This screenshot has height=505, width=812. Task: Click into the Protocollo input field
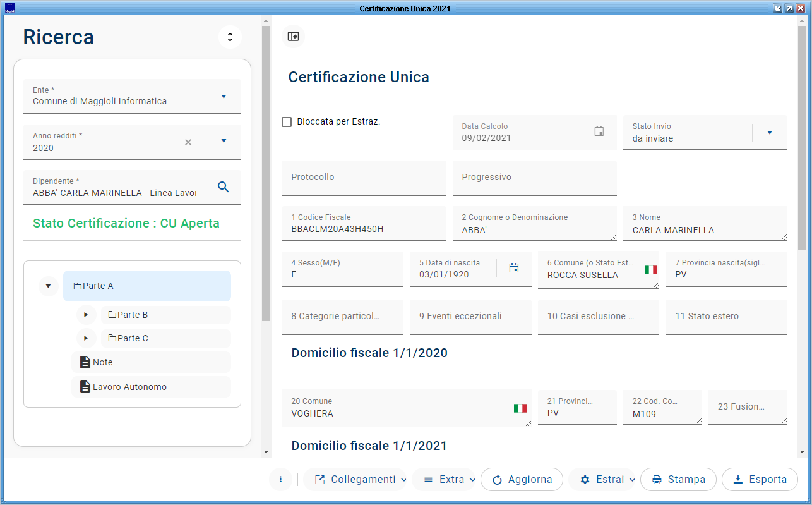(364, 178)
